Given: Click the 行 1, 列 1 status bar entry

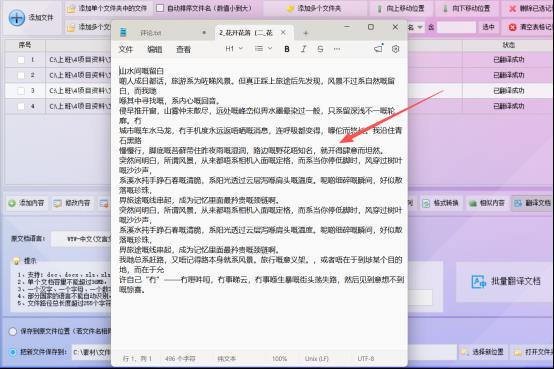Looking at the screenshot, I should [137, 359].
